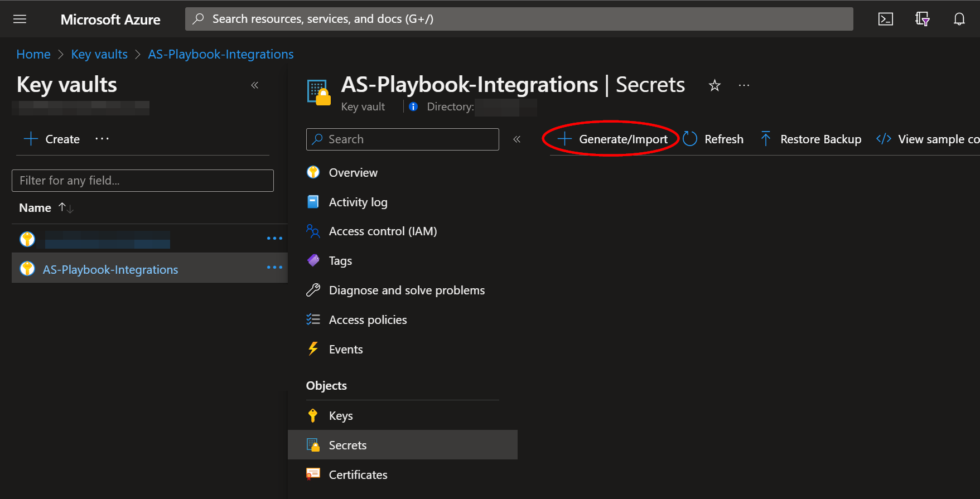Click the Events lightning icon
980x499 pixels.
tap(313, 349)
